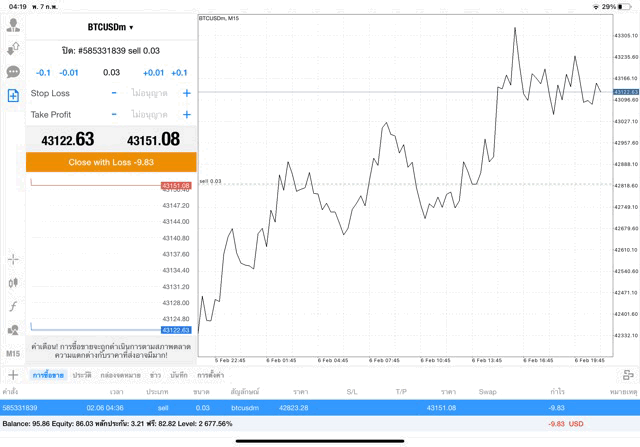Screen dimensions: 640x447
Task: Activate the crosshair tool
Action: click(13, 259)
